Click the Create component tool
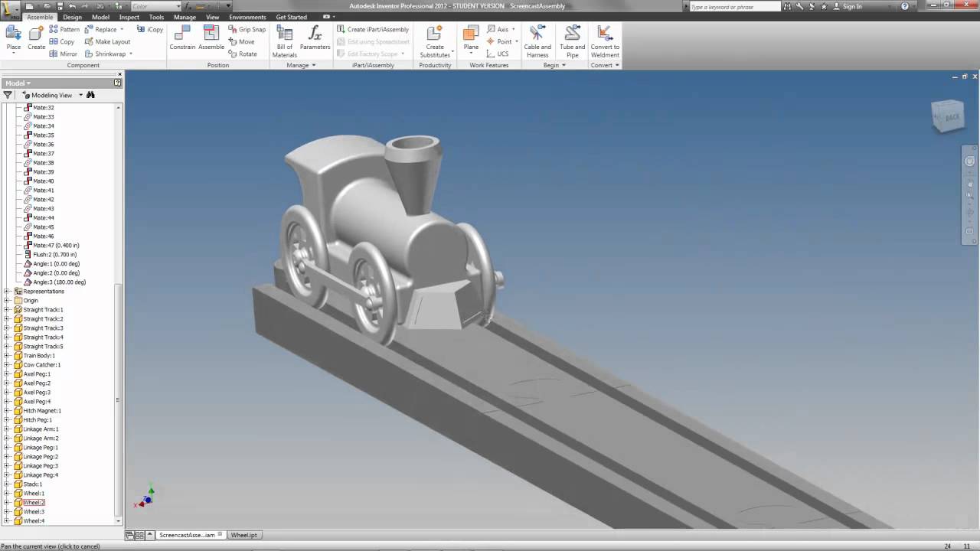Viewport: 980px width, 551px height. coord(36,38)
